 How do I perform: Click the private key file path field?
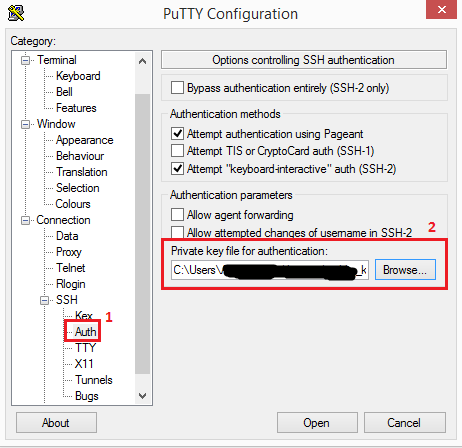[x=270, y=270]
